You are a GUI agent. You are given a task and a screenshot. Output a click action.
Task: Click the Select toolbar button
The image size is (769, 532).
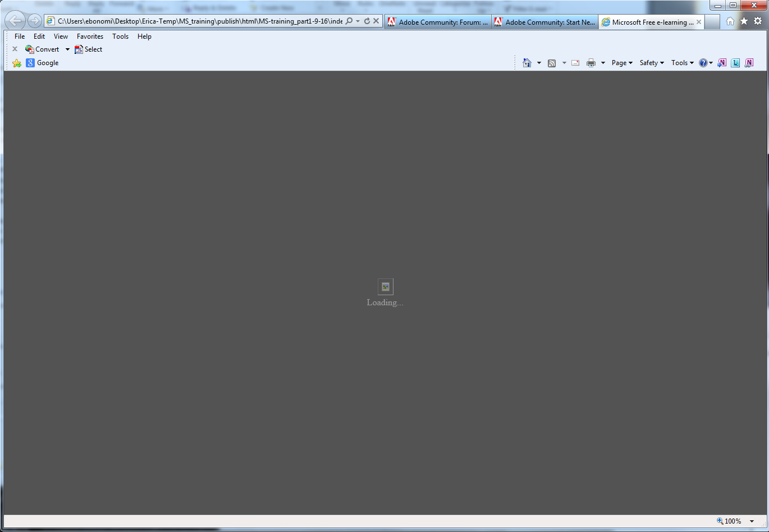click(88, 49)
